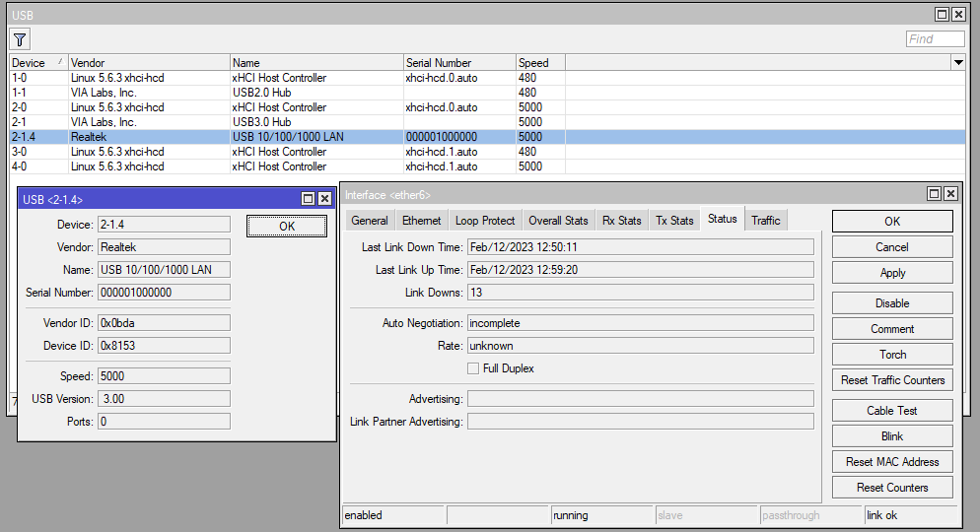Viewport: 980px width, 532px height.
Task: Click OK in the Interface ether6 dialog
Action: tap(892, 221)
